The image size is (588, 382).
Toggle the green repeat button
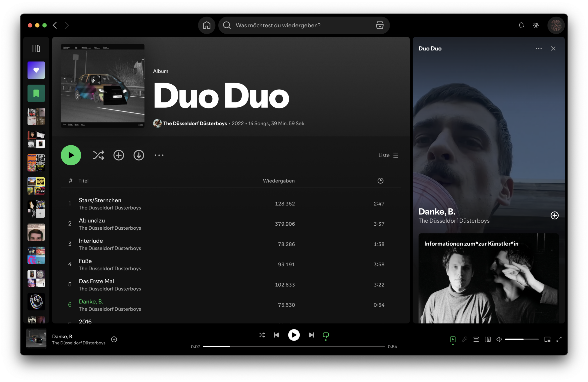click(x=326, y=335)
